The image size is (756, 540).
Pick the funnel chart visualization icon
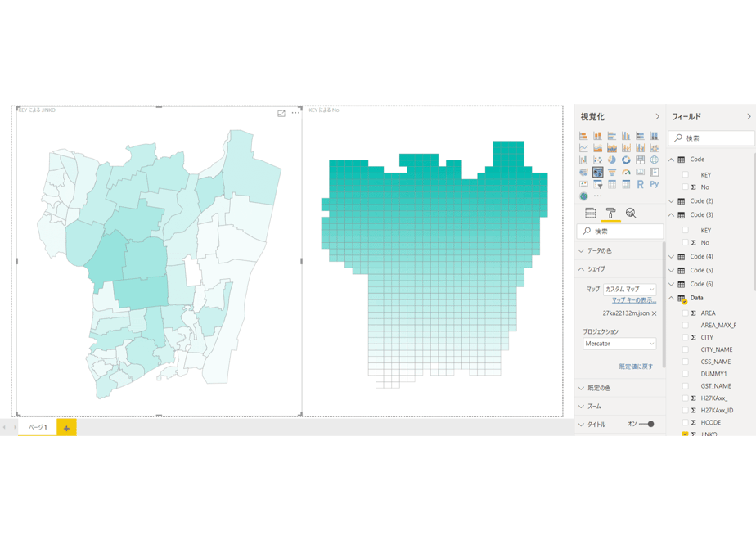[x=612, y=172]
